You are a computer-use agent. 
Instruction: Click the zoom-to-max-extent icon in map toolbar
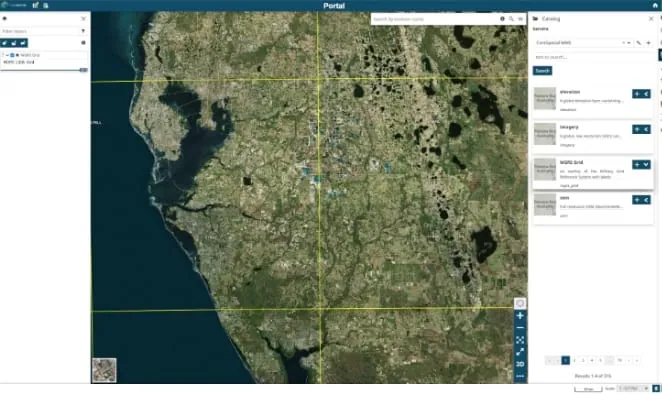coord(520,340)
